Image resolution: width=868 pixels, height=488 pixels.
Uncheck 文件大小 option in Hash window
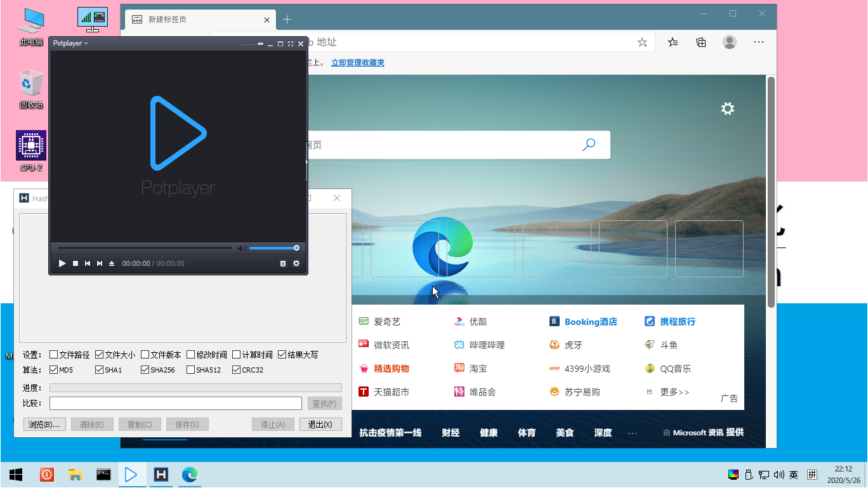point(100,355)
